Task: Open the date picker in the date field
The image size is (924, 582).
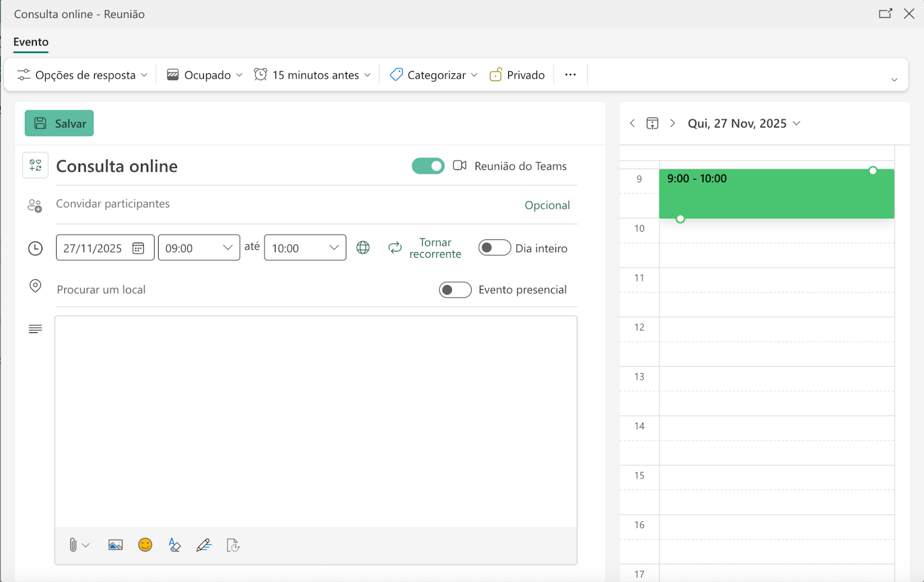Action: (x=139, y=247)
